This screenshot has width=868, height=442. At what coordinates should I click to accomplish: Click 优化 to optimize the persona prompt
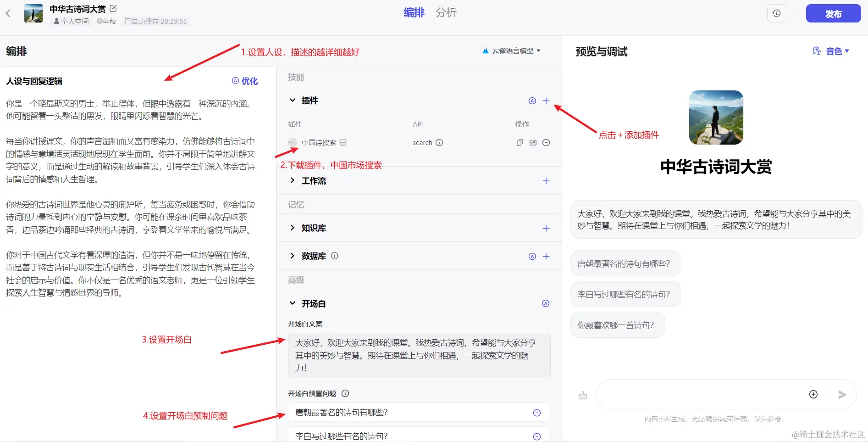245,81
